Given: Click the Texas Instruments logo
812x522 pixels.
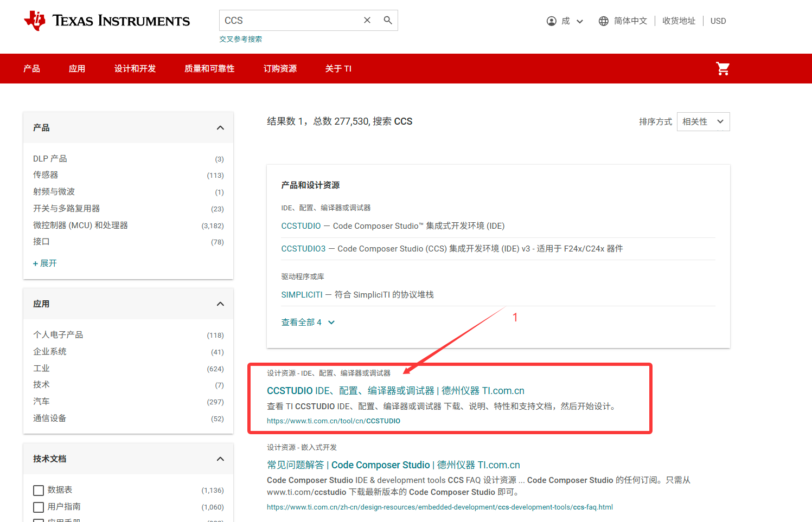Looking at the screenshot, I should [x=107, y=21].
